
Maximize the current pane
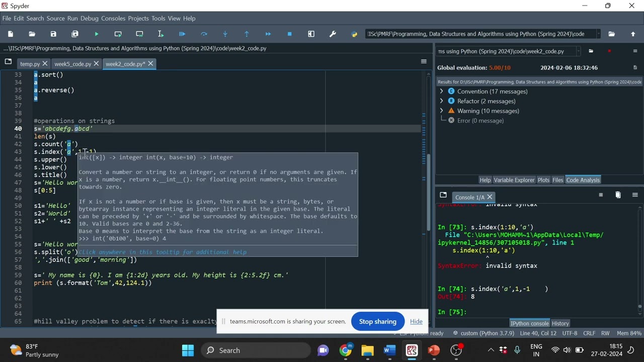coord(311,34)
